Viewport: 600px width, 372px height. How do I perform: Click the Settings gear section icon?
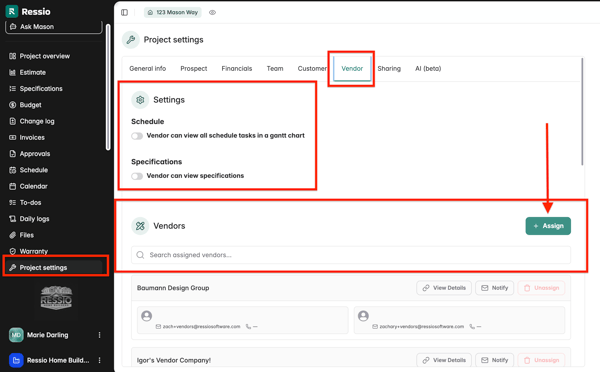pos(140,100)
